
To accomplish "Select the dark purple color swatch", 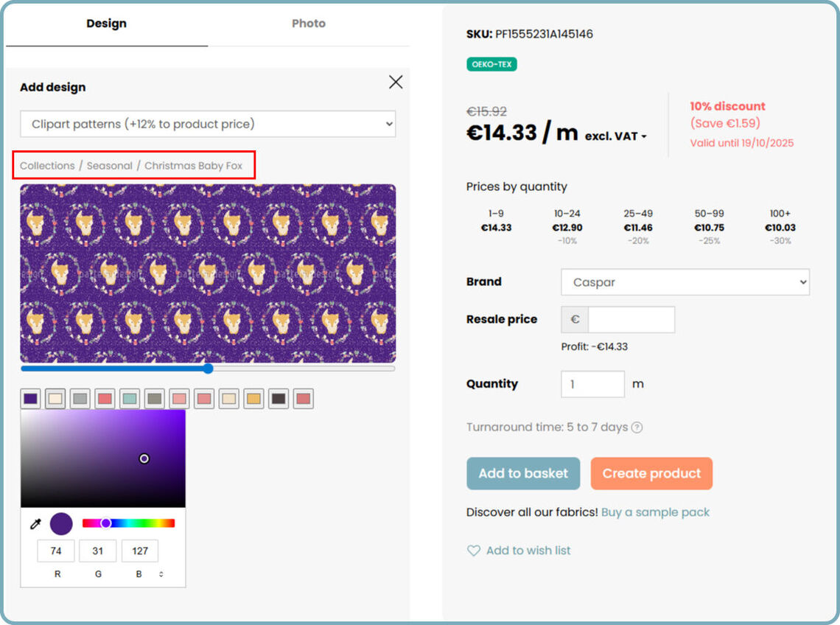I will 30,399.
